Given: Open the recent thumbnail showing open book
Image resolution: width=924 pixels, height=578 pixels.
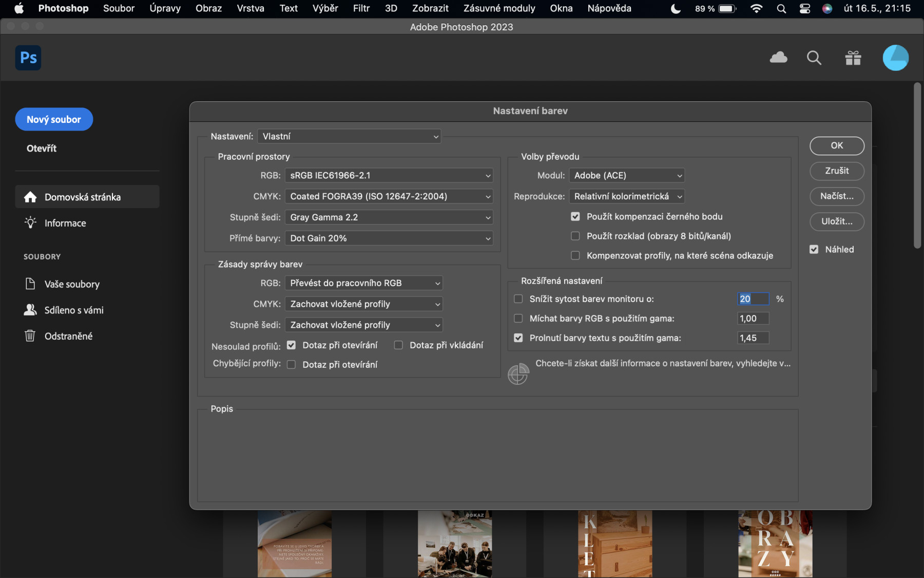Looking at the screenshot, I should tap(295, 544).
